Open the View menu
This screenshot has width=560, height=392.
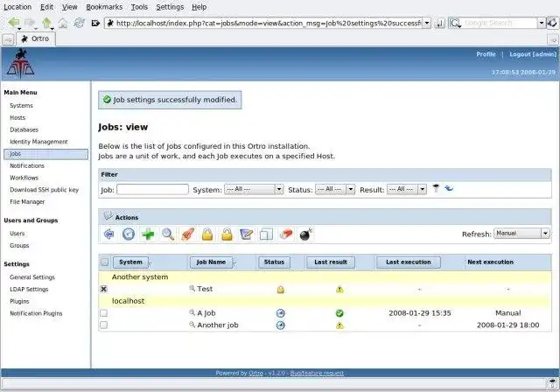69,7
